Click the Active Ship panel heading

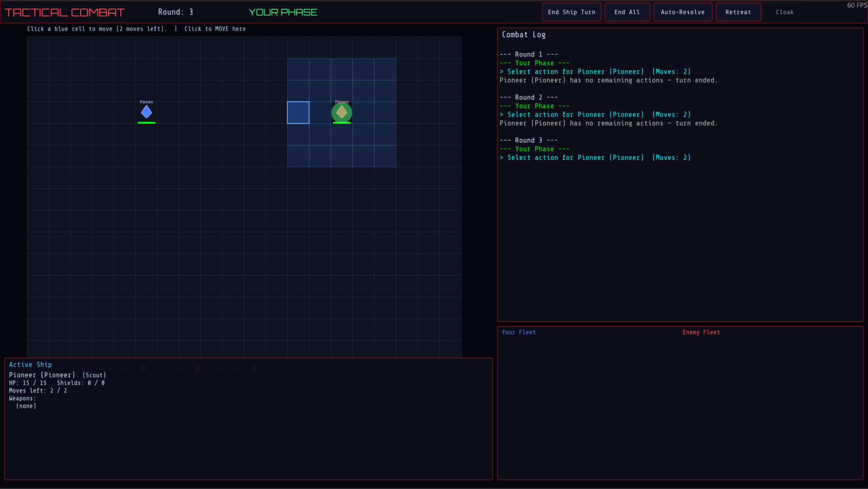tap(30, 364)
